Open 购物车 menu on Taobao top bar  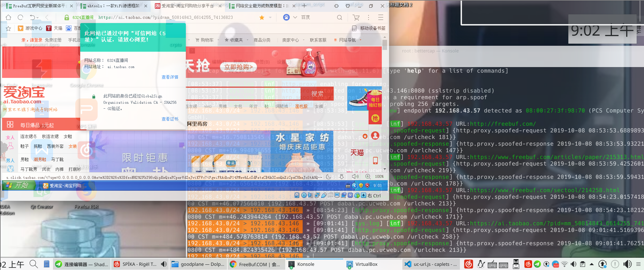tap(204, 40)
